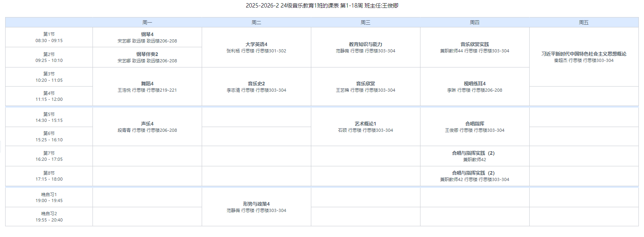Open the 教育知识与能力 course cell
Viewport: 644px width, 237px height.
(365, 47)
